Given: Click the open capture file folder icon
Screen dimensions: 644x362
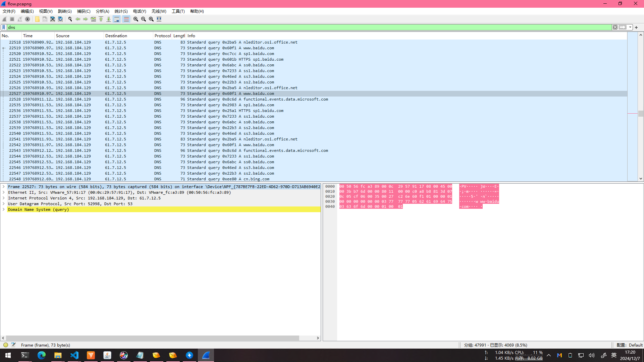Looking at the screenshot, I should [37, 19].
